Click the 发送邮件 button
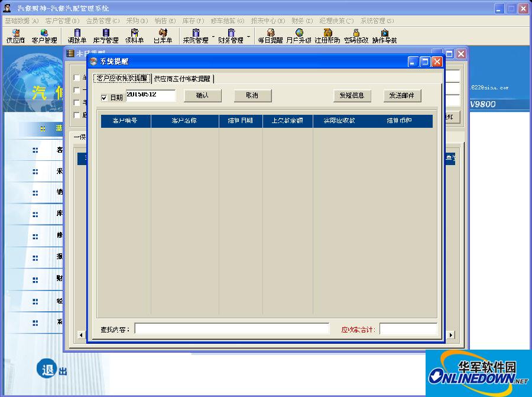Screen dimensions: 532x397 pyautogui.click(x=402, y=95)
